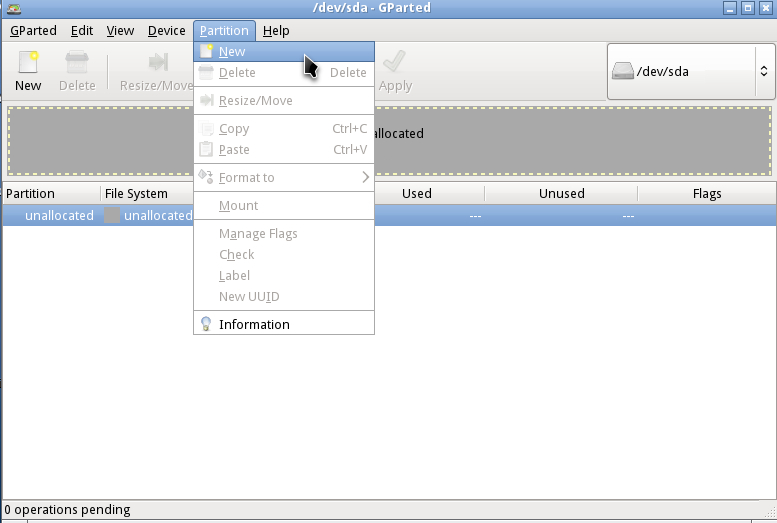The image size is (777, 523).
Task: Open the Edit menu
Action: [82, 31]
